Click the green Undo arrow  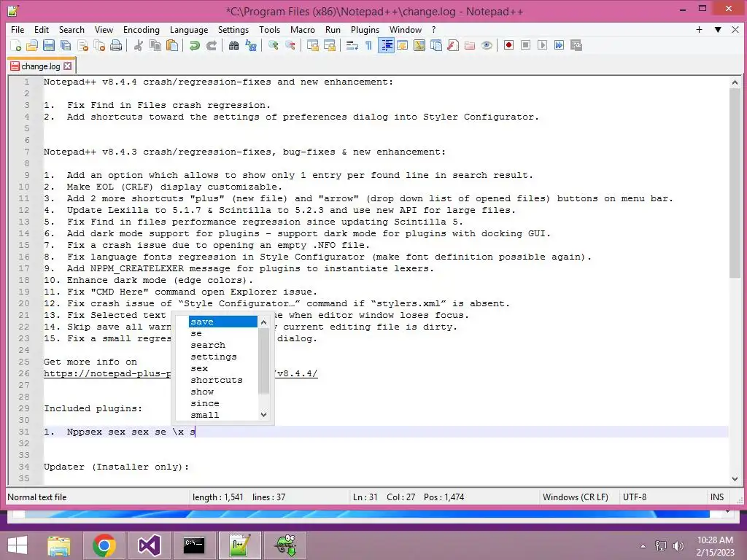click(194, 45)
